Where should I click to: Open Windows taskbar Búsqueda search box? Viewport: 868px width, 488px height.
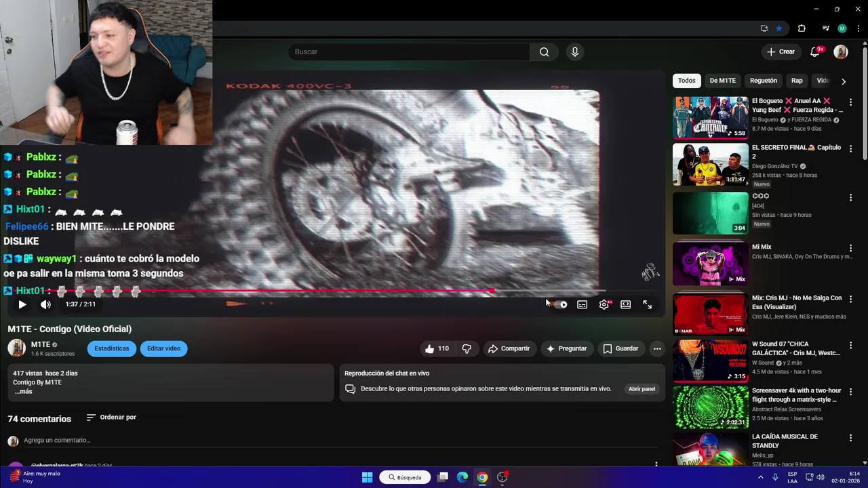pos(406,477)
